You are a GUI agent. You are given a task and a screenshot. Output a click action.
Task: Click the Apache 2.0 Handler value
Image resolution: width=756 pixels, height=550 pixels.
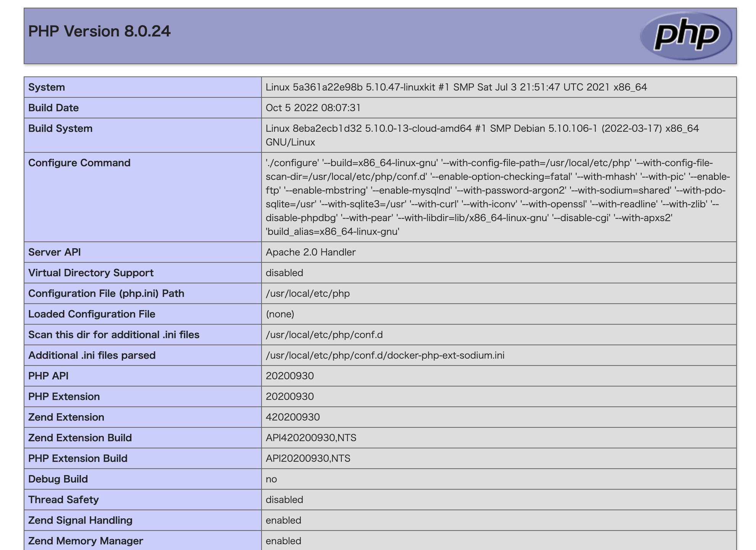tap(310, 252)
